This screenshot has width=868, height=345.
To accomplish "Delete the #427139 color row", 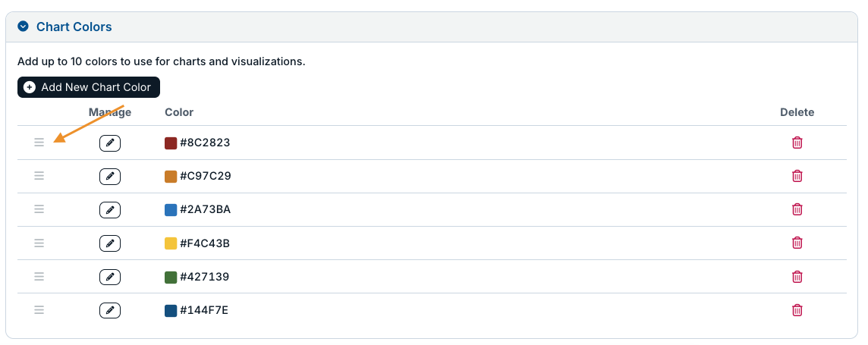I will click(x=797, y=277).
